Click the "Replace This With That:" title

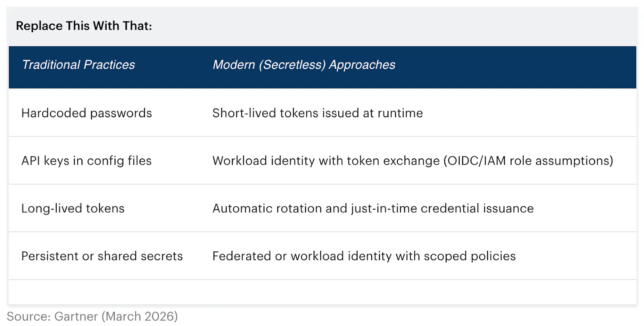point(84,26)
